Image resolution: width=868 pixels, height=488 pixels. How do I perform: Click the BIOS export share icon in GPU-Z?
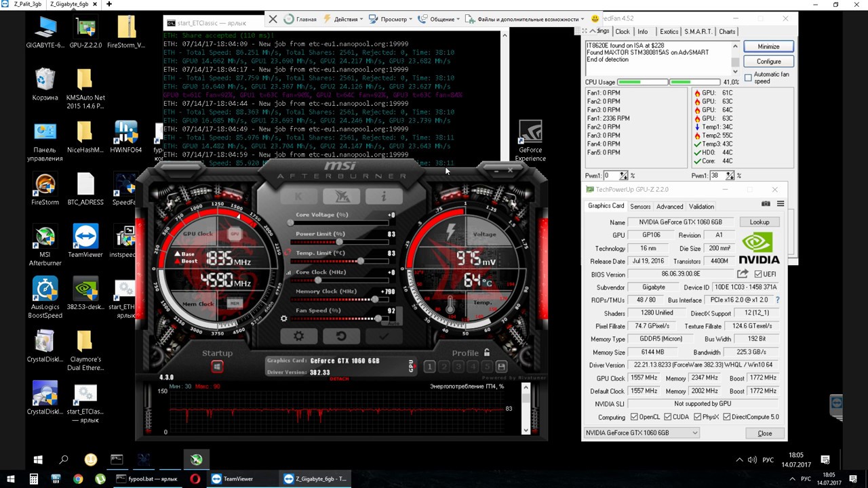743,274
